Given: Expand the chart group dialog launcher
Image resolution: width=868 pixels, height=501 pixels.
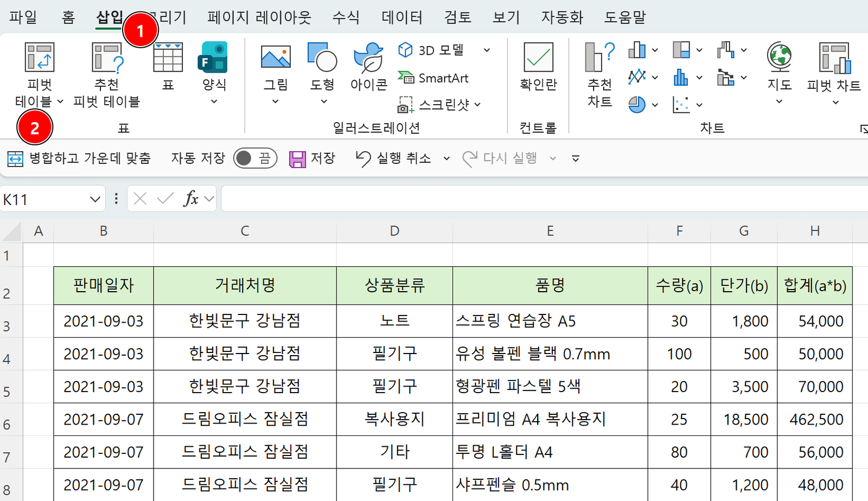Looking at the screenshot, I should (x=863, y=129).
